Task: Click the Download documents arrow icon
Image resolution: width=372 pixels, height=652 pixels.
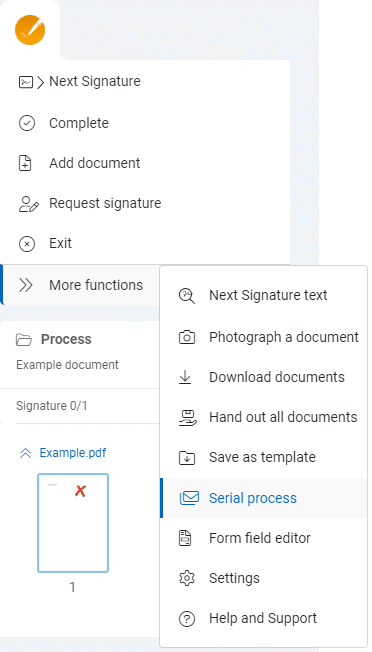Action: (x=185, y=378)
